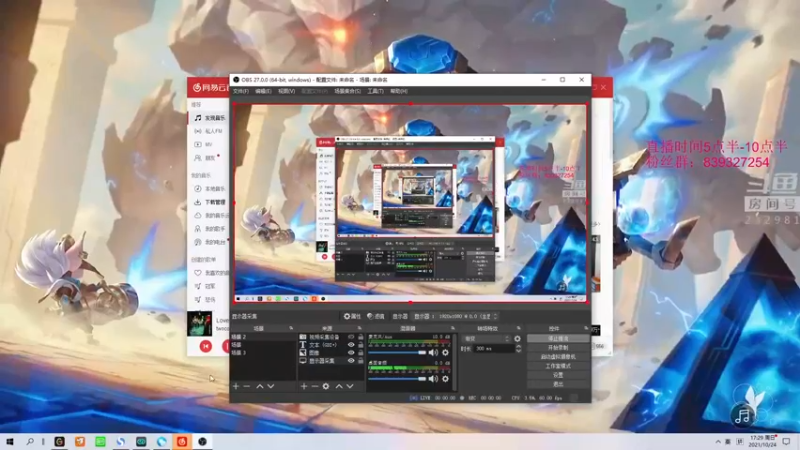Viewport: 800px width, 450px height.
Task: Click 开始录制 start recording button
Action: click(x=558, y=348)
